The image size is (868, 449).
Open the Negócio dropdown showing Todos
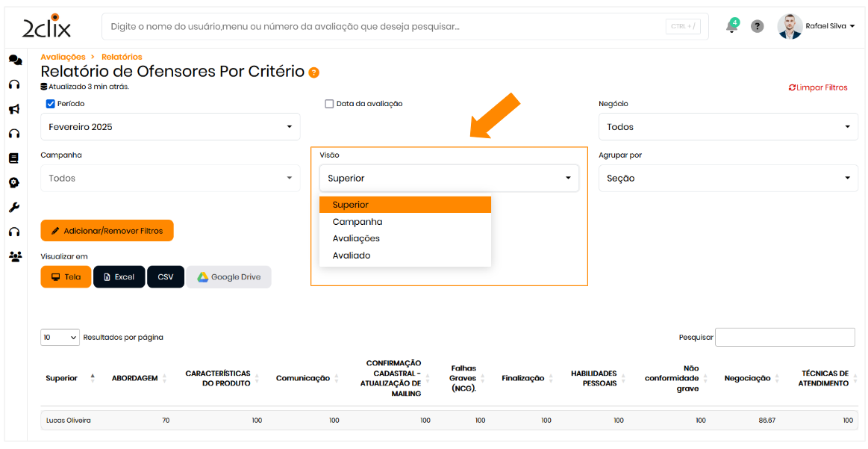tap(728, 127)
